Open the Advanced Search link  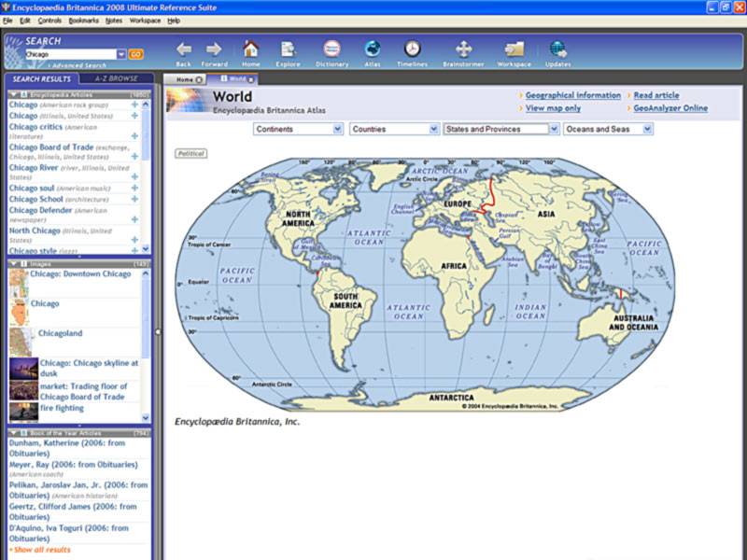[x=79, y=65]
